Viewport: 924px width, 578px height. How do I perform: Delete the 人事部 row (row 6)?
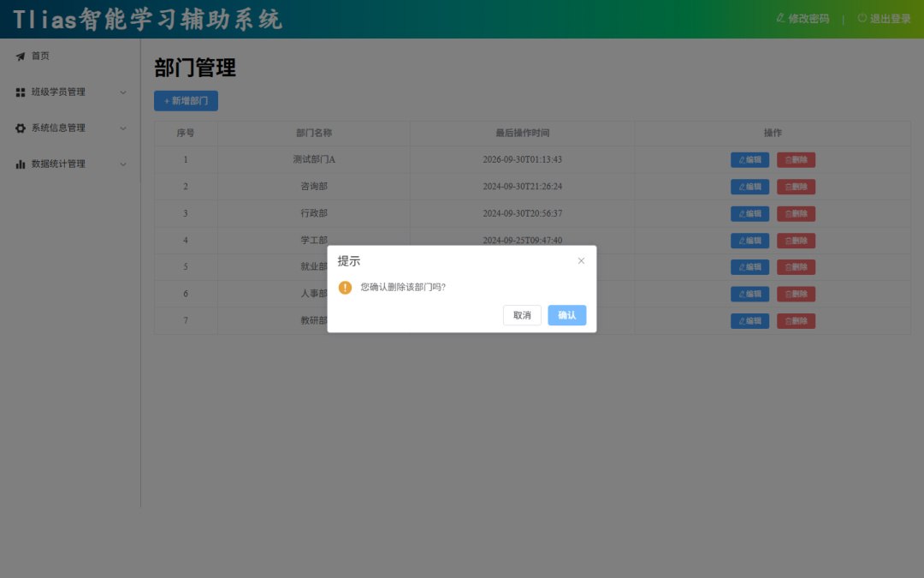tap(797, 294)
